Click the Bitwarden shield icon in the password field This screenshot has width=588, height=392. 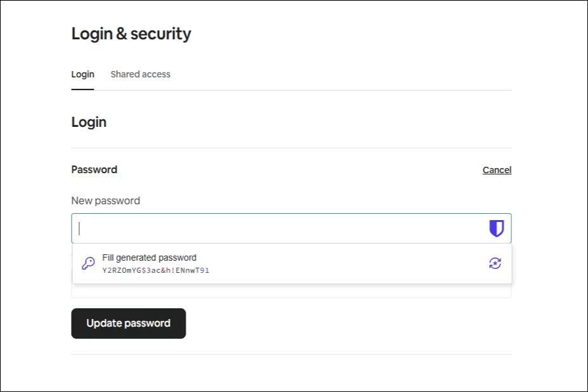[497, 228]
